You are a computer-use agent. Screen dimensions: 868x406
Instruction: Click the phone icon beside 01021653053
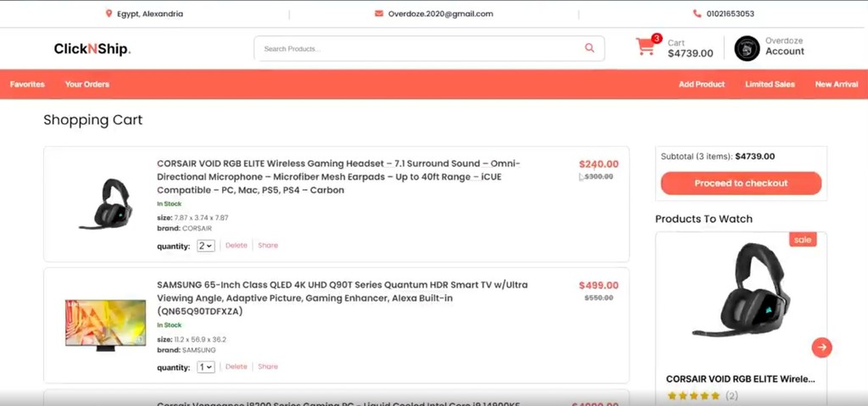[697, 14]
